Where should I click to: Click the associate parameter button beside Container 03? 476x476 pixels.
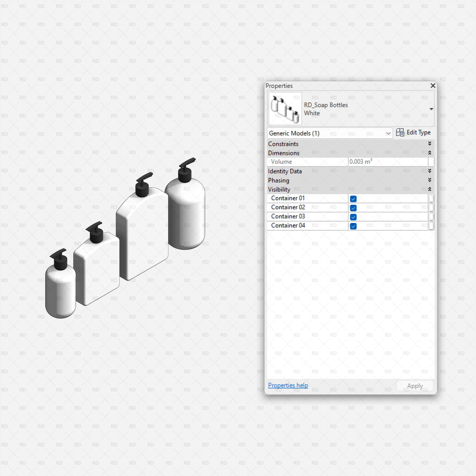pos(431,217)
